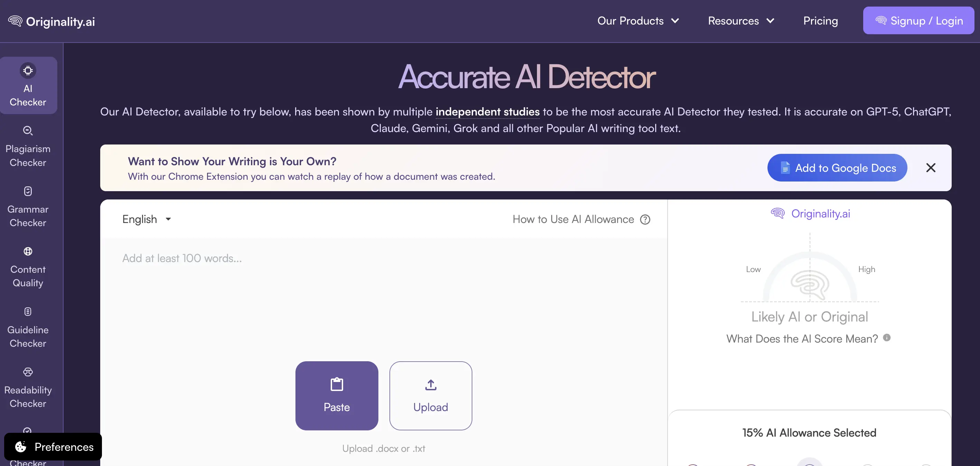Open the English language dropdown

point(147,219)
